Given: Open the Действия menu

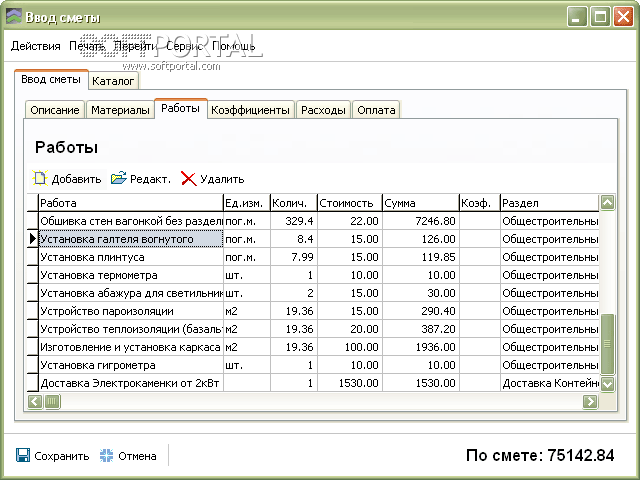Looking at the screenshot, I should (x=36, y=46).
